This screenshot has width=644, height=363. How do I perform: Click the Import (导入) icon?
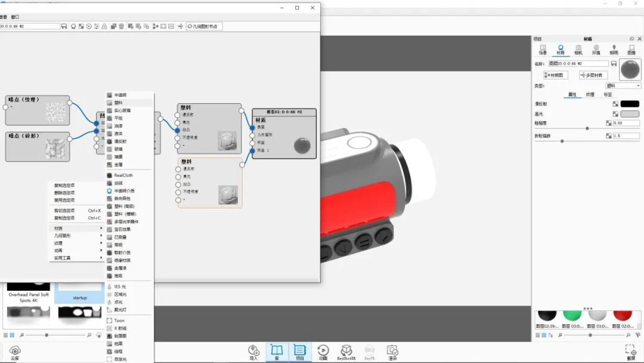253,352
